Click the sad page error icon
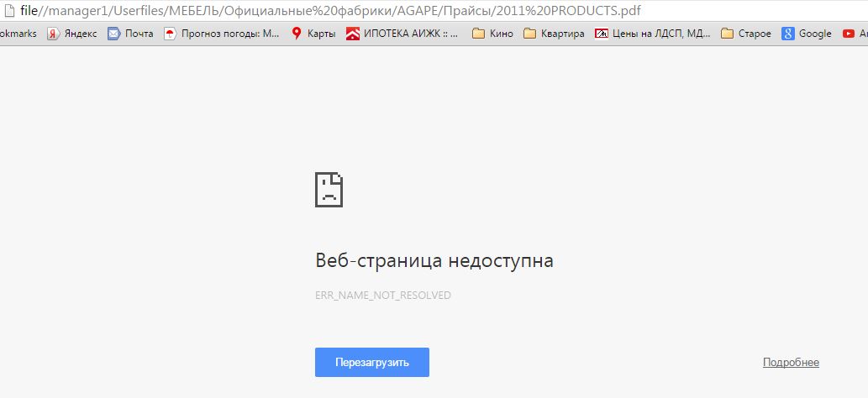 coord(329,190)
